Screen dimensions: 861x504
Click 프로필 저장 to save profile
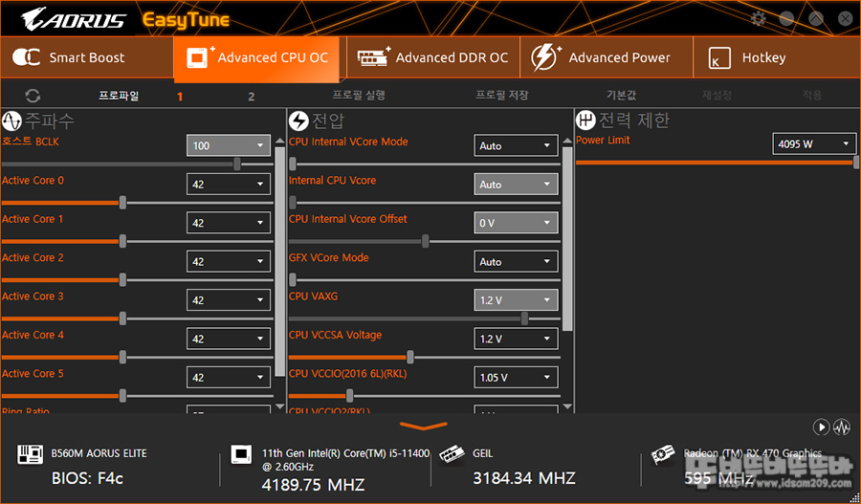(x=502, y=95)
